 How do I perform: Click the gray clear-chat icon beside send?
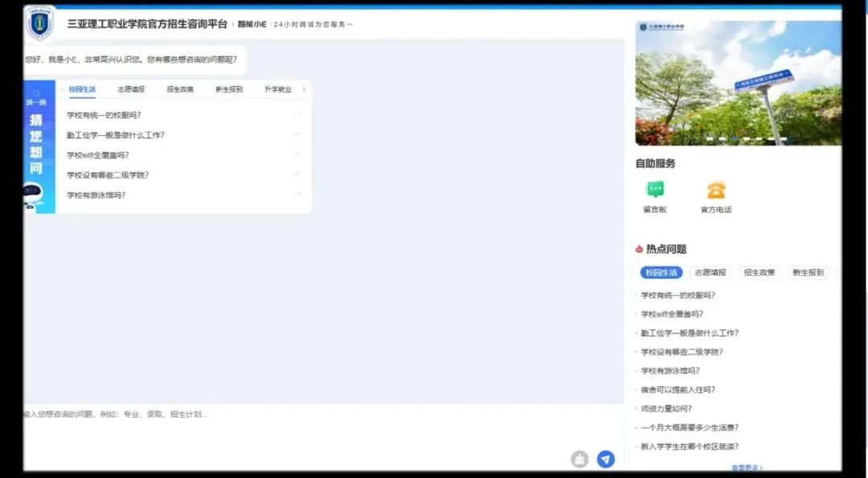tap(579, 459)
